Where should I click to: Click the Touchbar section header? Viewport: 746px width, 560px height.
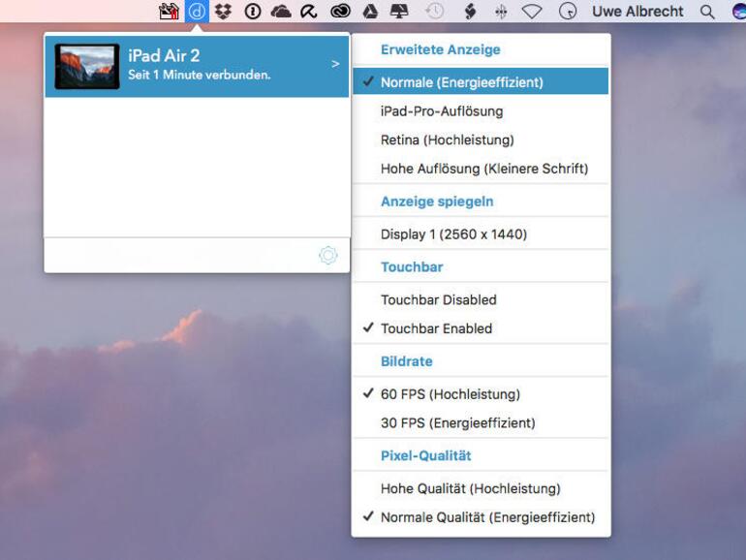click(412, 266)
